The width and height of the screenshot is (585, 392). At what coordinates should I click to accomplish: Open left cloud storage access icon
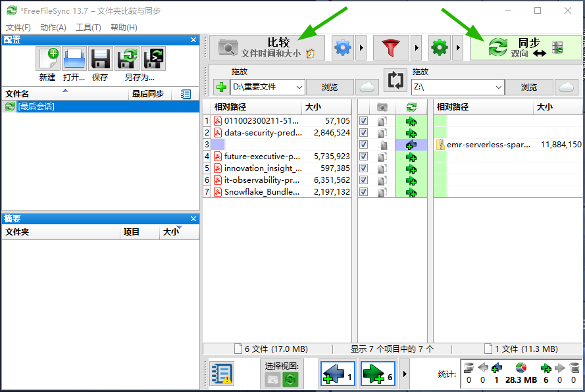(367, 87)
